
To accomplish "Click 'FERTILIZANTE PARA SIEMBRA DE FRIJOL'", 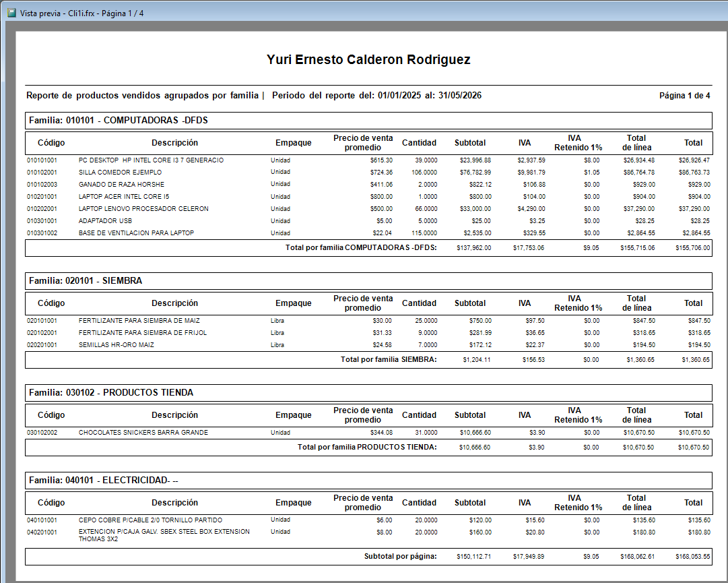I will [x=143, y=332].
